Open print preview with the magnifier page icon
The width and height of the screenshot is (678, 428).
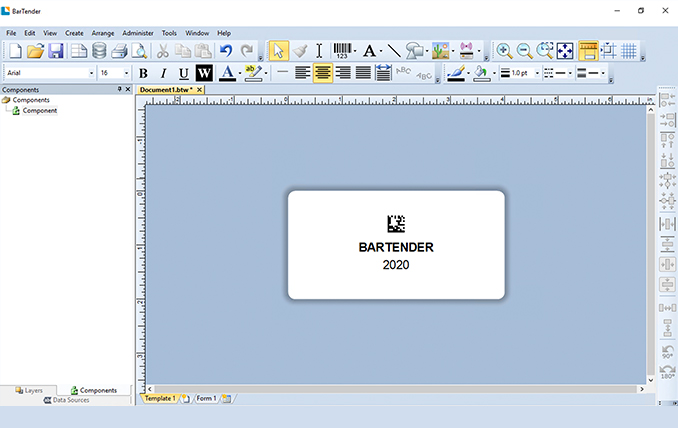click(x=139, y=51)
